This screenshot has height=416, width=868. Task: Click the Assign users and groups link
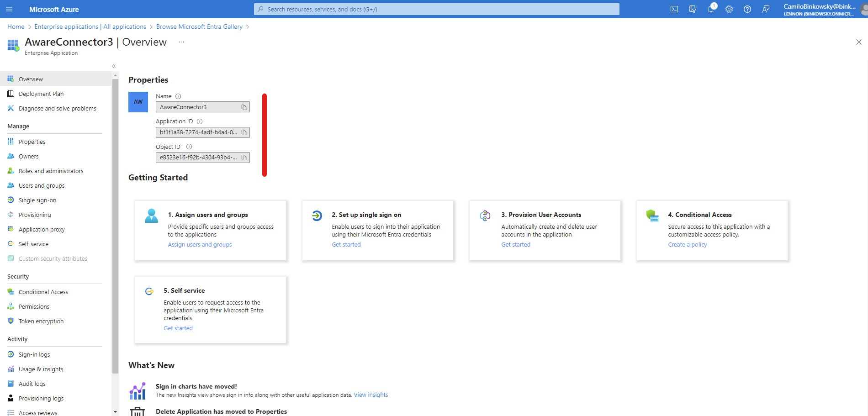tap(200, 244)
